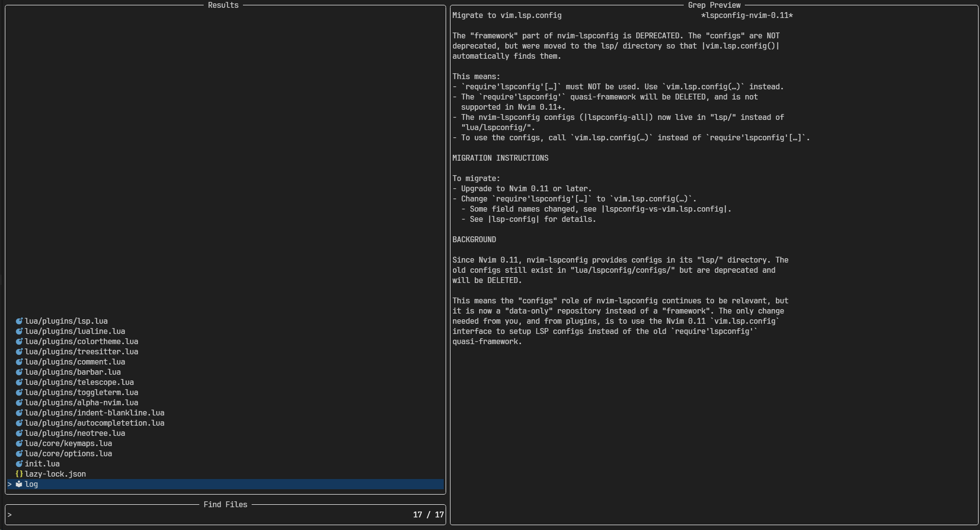
Task: Pick lua/plugins/toggleterm.lua from the results list
Action: (x=81, y=392)
